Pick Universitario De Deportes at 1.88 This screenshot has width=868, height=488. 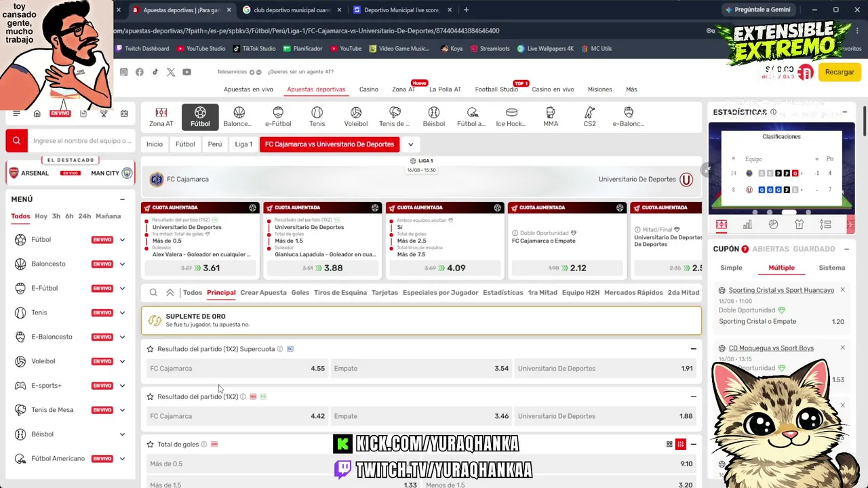tap(605, 416)
